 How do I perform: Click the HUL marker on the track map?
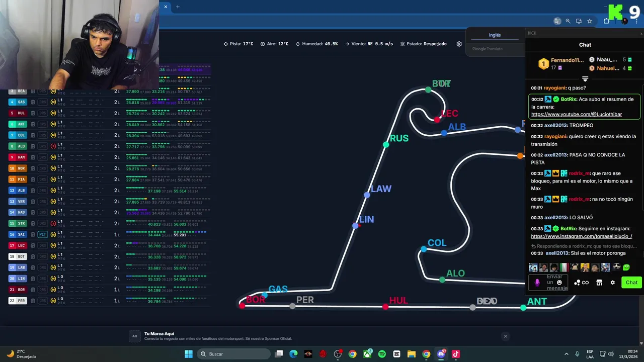pyautogui.click(x=385, y=306)
